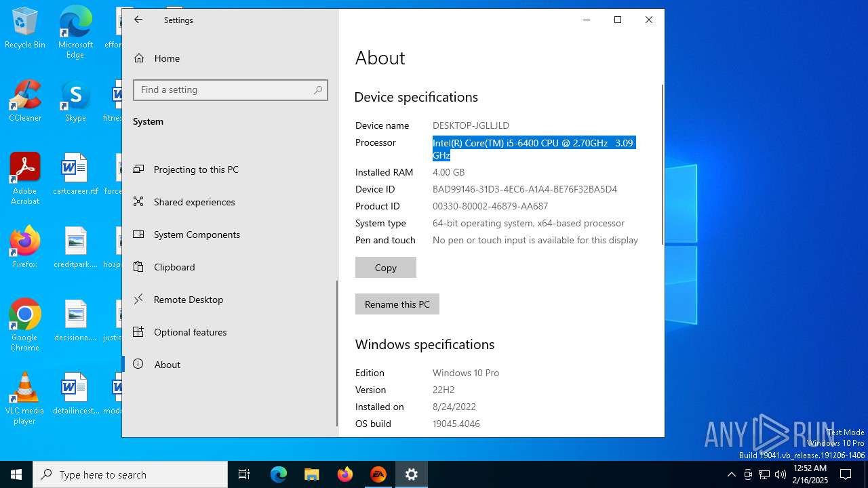
Task: Click the volume speaker tray icon
Action: tap(781, 474)
